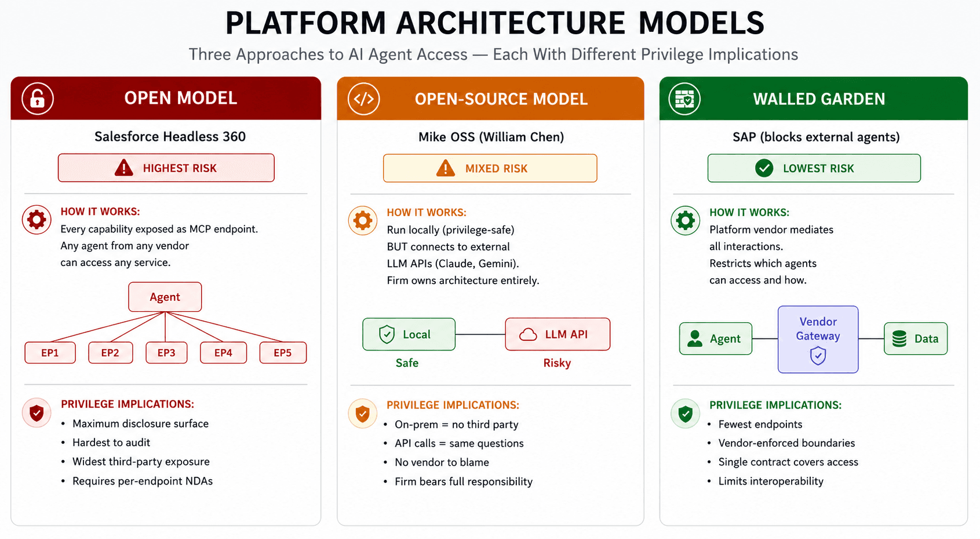Click the bullet "Widest third-party exposure"
Viewport: 980px width, 539px height.
(141, 462)
